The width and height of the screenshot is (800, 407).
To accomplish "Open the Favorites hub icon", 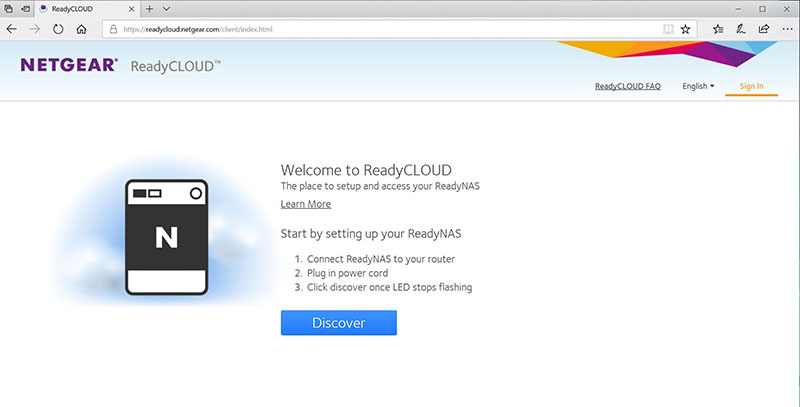I will point(718,30).
